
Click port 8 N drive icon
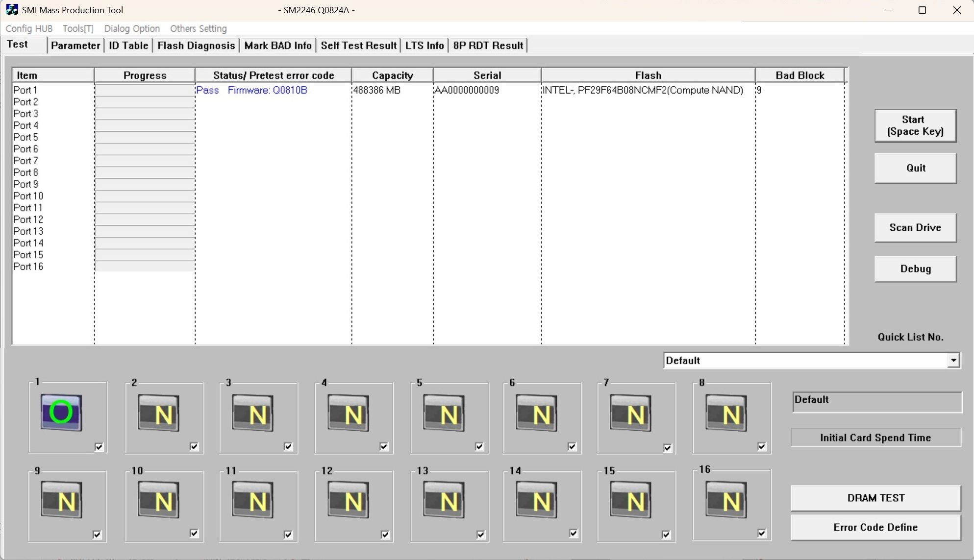point(726,413)
